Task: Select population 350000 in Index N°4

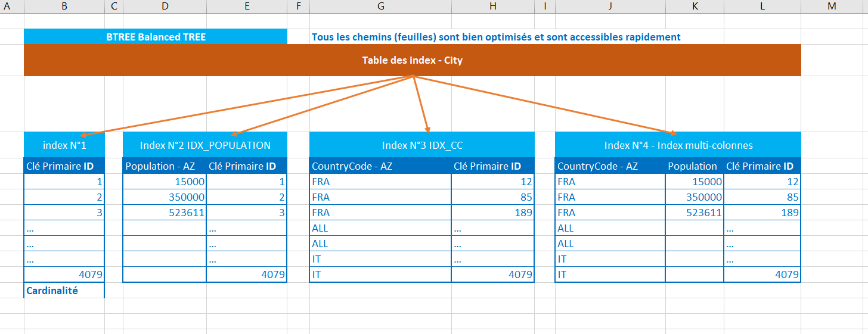Action: pos(695,197)
